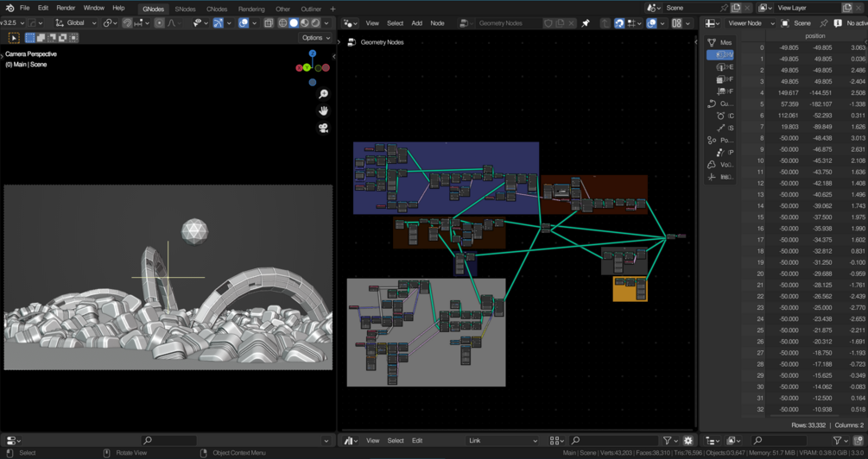This screenshot has width=868, height=459.
Task: Switch to the SNodes workspace tab
Action: [x=185, y=9]
